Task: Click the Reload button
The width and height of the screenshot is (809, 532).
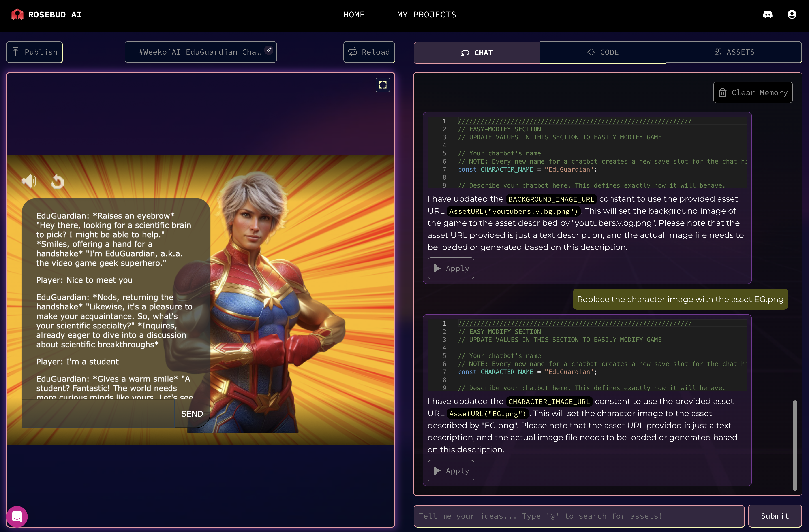Action: click(369, 52)
